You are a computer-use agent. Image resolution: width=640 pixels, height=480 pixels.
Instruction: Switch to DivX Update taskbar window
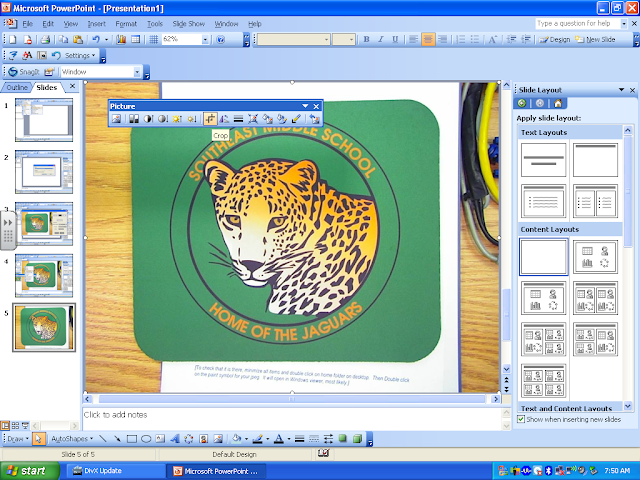(114, 471)
